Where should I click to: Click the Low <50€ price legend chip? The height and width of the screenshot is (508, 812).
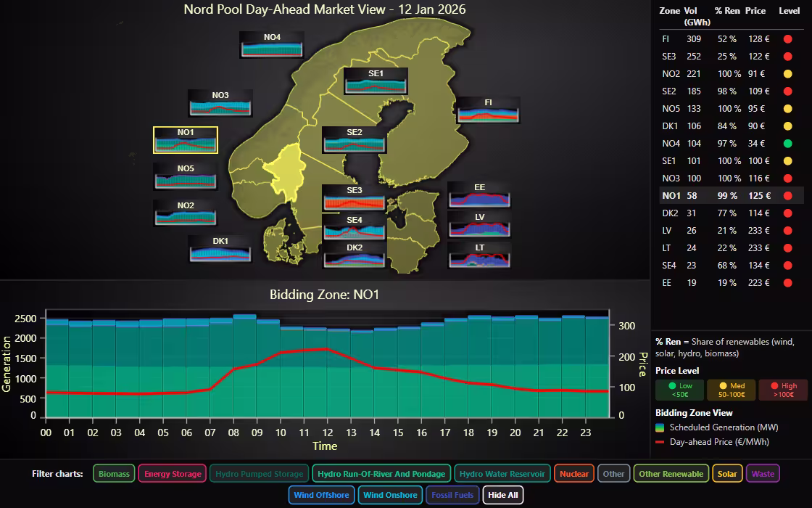point(679,390)
